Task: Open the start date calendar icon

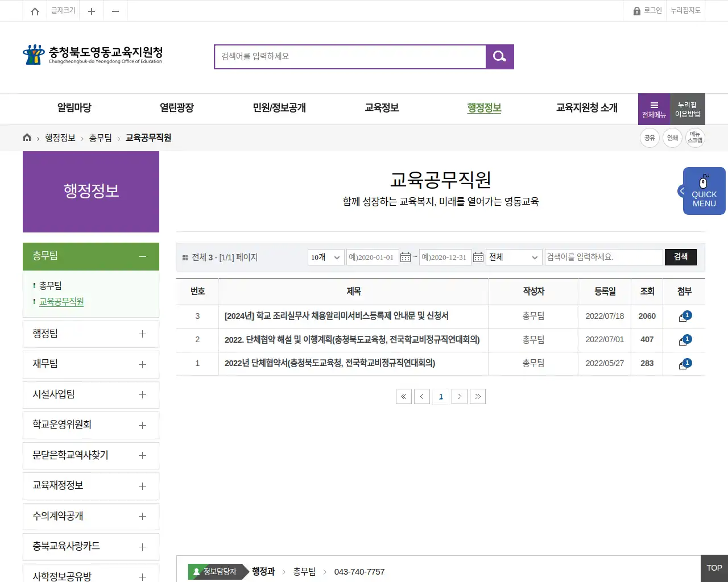Action: tap(406, 257)
